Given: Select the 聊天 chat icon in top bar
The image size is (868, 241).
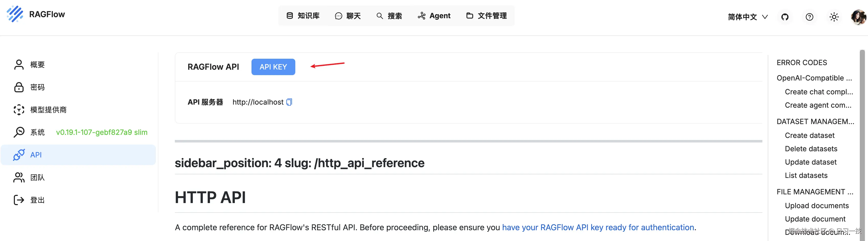Looking at the screenshot, I should pos(338,15).
